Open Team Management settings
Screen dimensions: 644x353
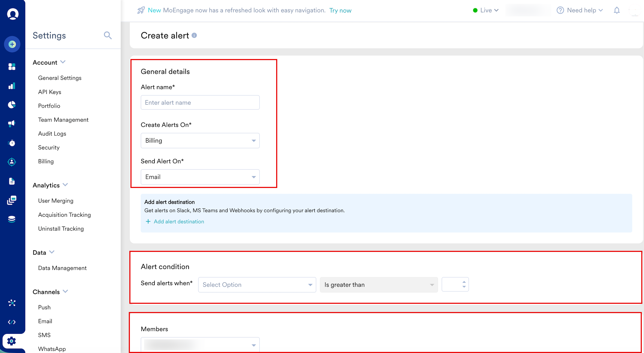click(63, 120)
